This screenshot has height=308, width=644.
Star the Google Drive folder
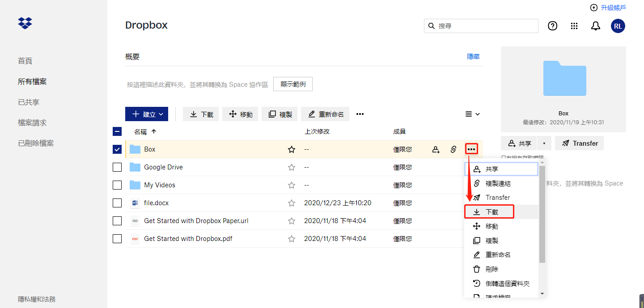point(292,167)
